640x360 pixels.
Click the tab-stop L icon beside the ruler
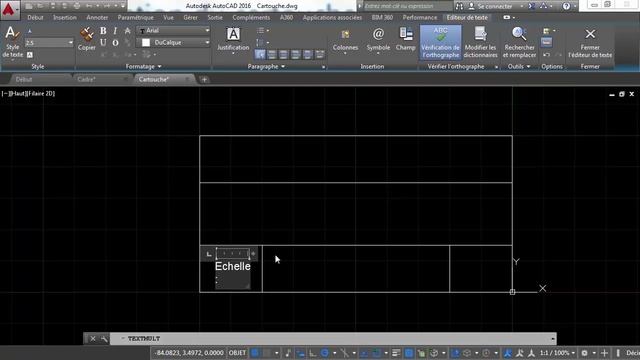click(209, 254)
